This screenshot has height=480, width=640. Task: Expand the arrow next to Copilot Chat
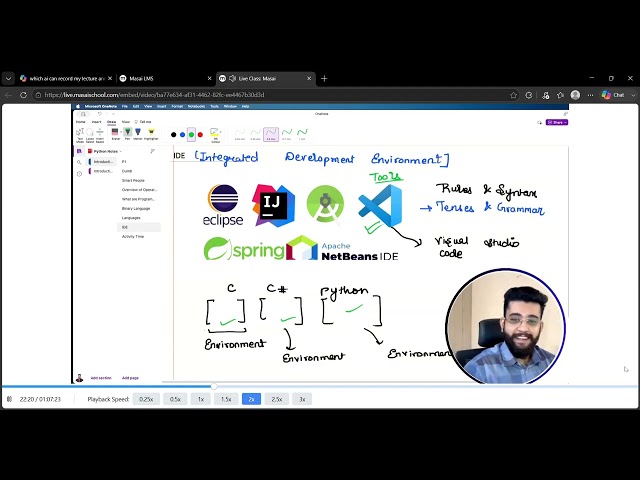click(x=633, y=95)
